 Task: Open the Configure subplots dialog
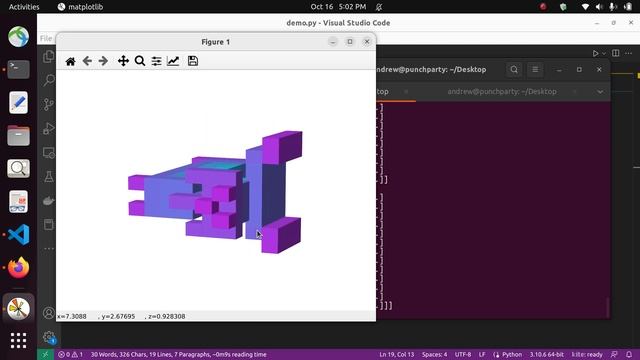(x=156, y=61)
